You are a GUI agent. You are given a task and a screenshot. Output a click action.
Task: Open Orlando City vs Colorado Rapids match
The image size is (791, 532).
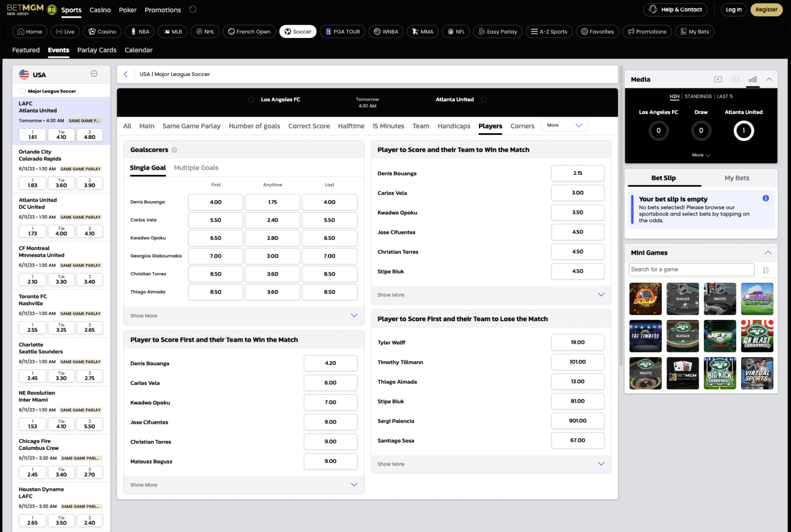(40, 155)
